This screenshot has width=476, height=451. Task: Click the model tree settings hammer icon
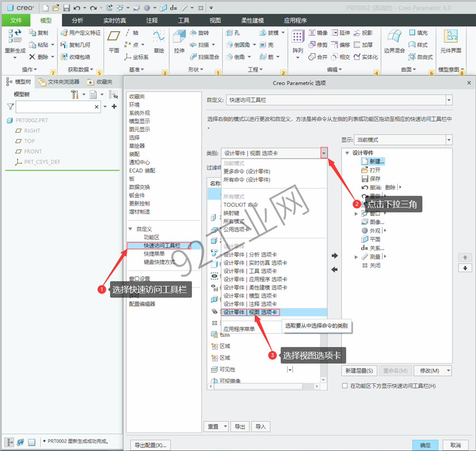75,95
